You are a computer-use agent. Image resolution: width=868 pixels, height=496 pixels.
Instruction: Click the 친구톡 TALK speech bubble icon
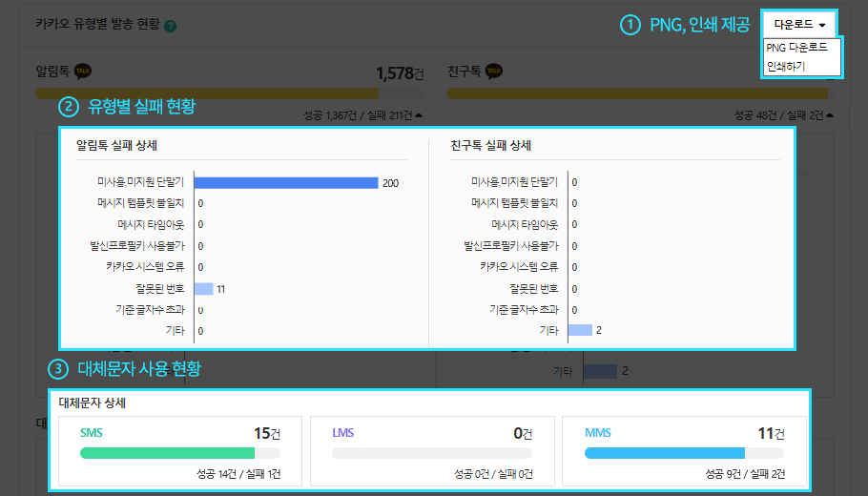(x=494, y=72)
